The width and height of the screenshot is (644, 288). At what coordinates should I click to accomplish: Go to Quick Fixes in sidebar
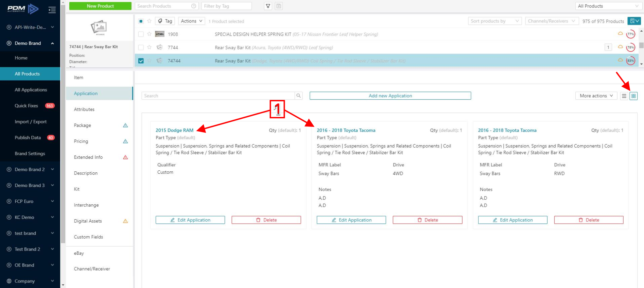pyautogui.click(x=30, y=106)
